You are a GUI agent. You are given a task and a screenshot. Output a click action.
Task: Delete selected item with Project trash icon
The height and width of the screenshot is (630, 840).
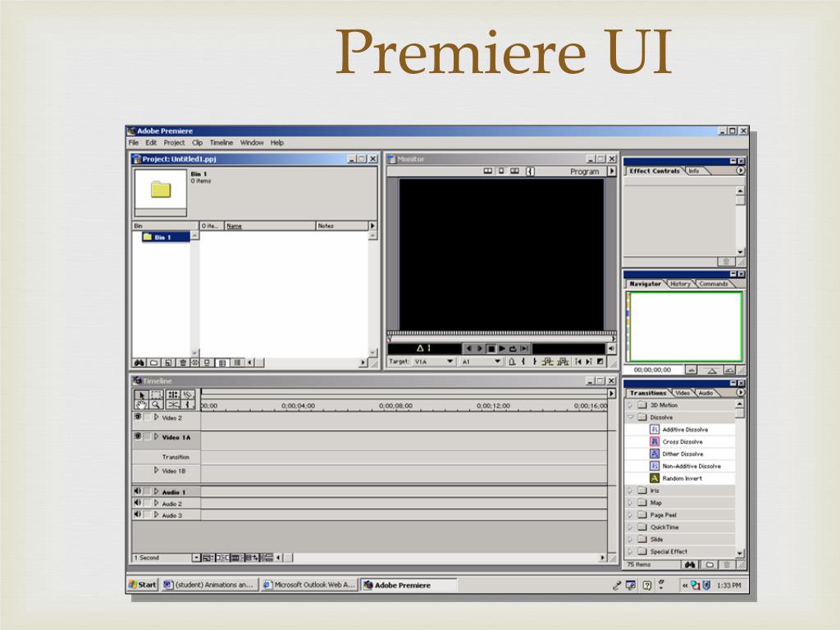(x=183, y=363)
